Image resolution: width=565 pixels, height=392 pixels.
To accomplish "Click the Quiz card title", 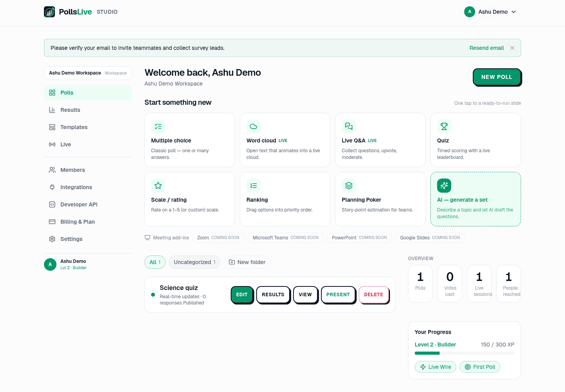I will click(x=443, y=140).
